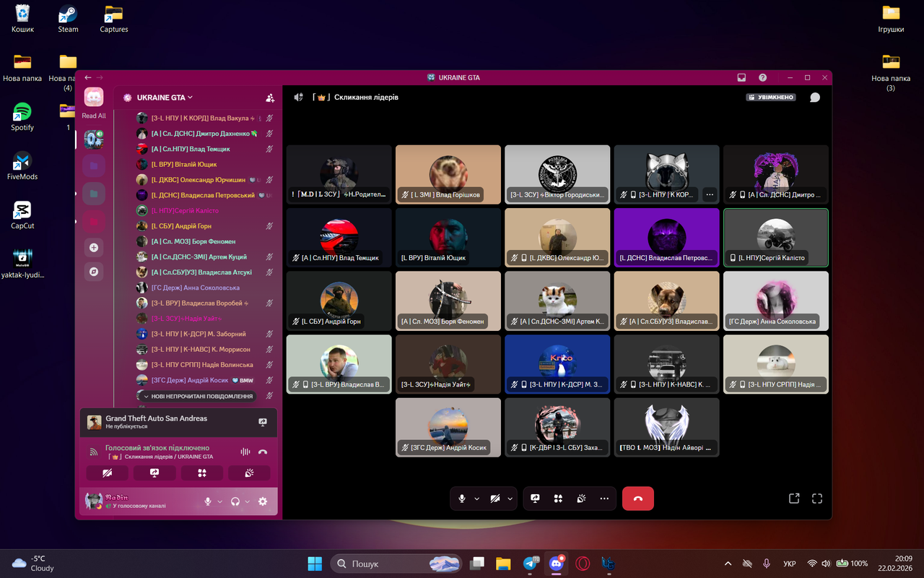Select Анна Соколовська in voice member list
The image size is (924, 578).
pyautogui.click(x=206, y=288)
